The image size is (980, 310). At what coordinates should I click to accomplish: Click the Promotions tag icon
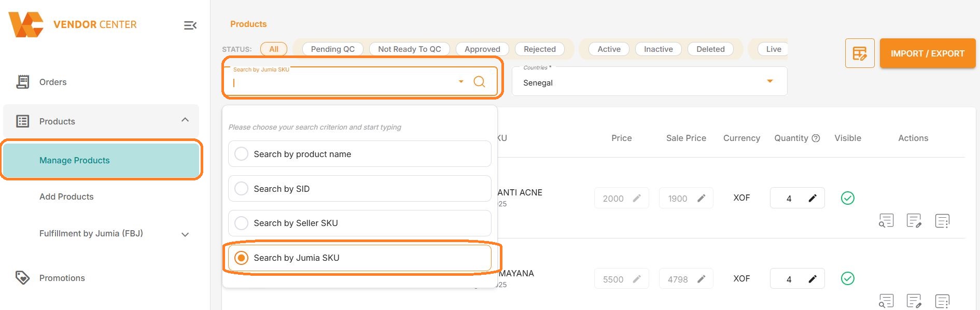(22, 278)
